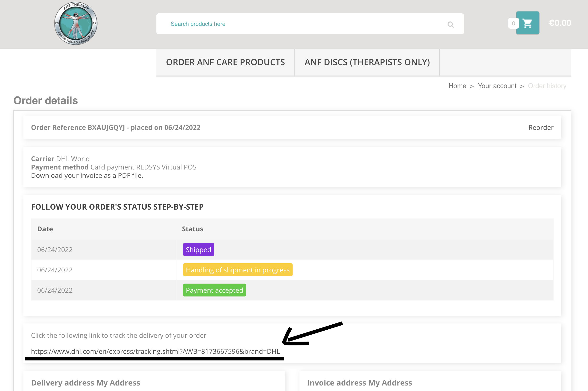Open Your account breadcrumb link
This screenshot has height=391, width=588.
coord(497,86)
